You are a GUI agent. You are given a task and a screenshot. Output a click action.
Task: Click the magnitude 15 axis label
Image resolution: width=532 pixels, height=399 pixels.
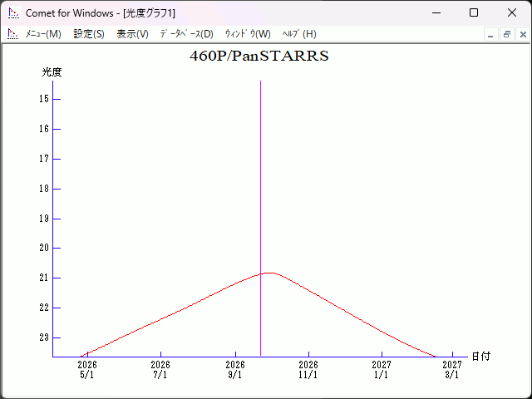click(44, 99)
